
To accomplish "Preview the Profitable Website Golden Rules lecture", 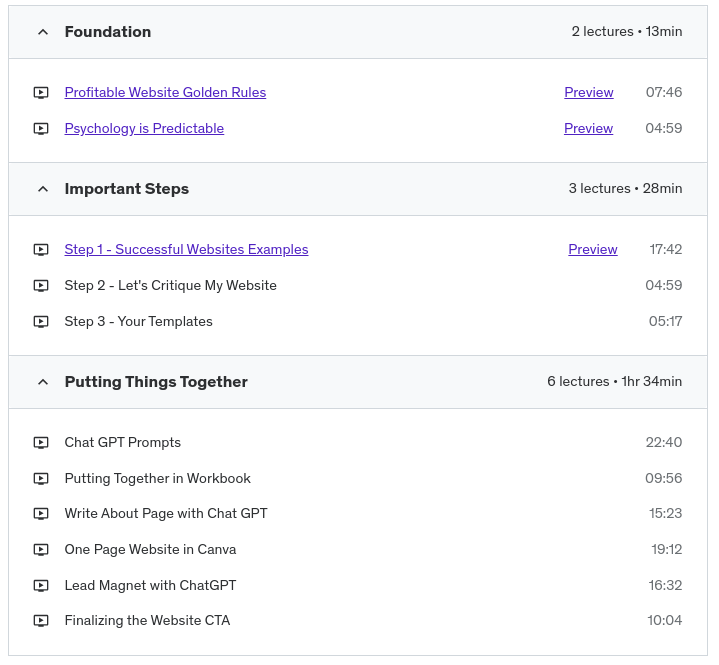I will click(588, 93).
